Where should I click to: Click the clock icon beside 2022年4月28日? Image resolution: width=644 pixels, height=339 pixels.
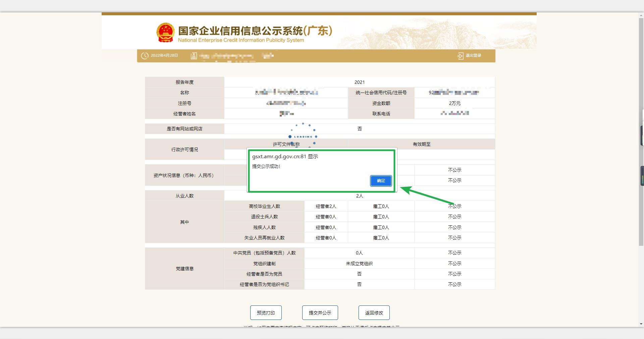click(x=144, y=56)
